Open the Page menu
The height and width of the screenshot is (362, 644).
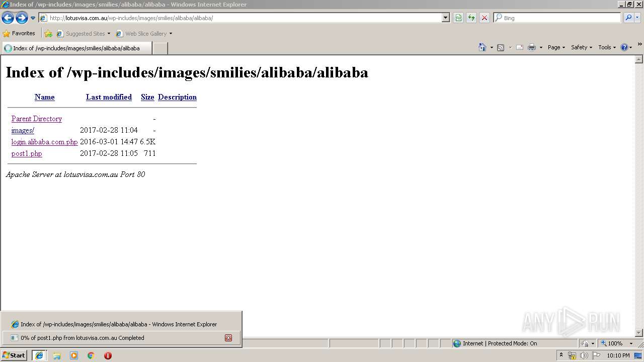click(556, 47)
